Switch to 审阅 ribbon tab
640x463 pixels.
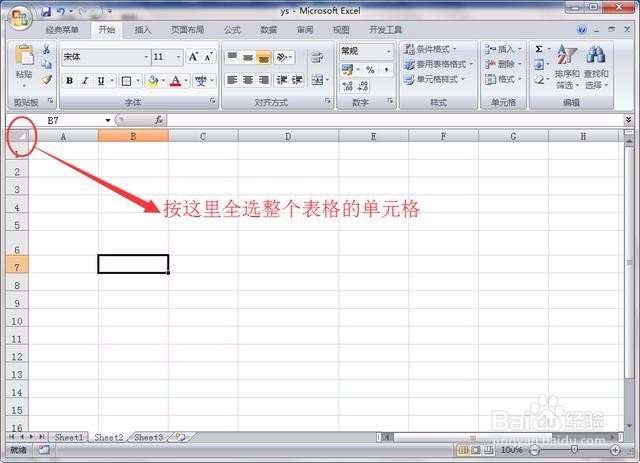304,30
